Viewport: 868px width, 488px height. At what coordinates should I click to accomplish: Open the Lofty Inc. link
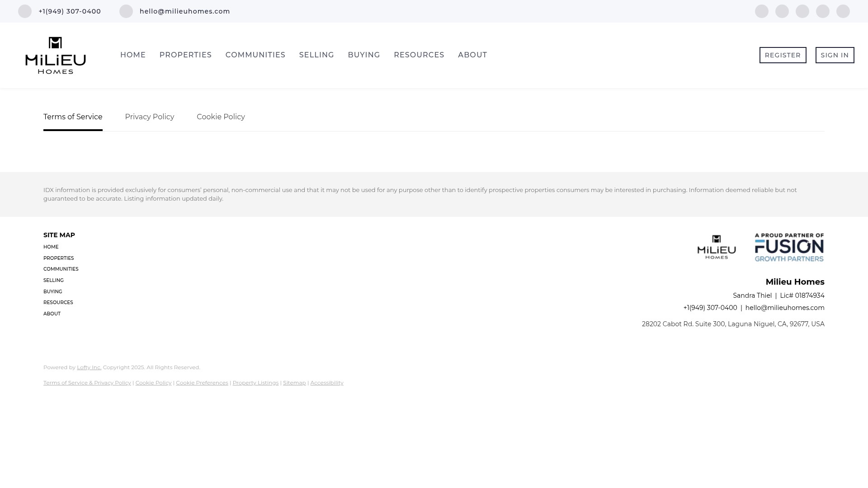click(x=89, y=367)
